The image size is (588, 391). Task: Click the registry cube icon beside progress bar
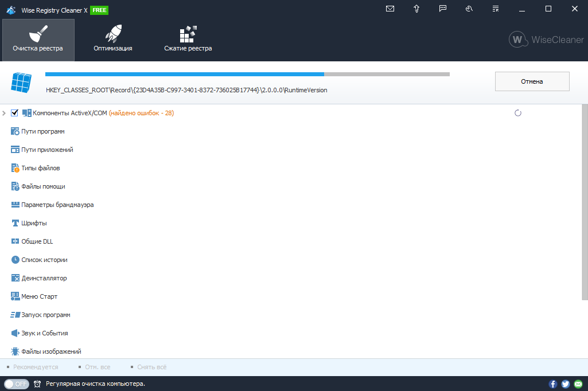21,83
